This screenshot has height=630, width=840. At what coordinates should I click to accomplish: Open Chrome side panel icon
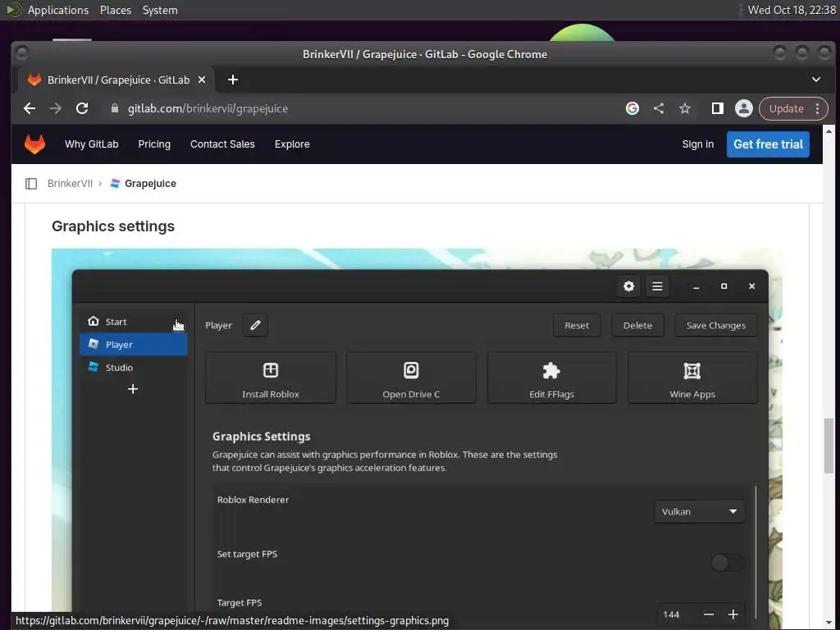pos(717,109)
